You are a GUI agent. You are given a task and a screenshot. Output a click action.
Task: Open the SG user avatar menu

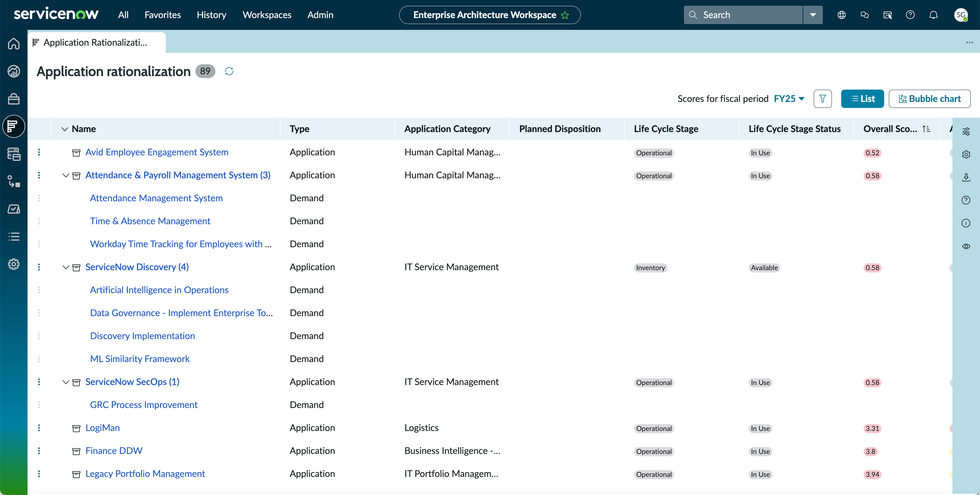click(961, 15)
